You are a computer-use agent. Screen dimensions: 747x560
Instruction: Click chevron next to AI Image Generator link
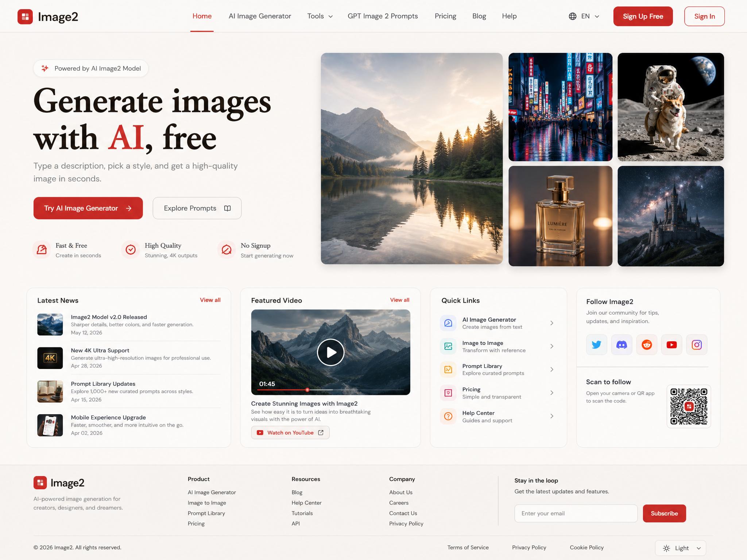click(552, 323)
